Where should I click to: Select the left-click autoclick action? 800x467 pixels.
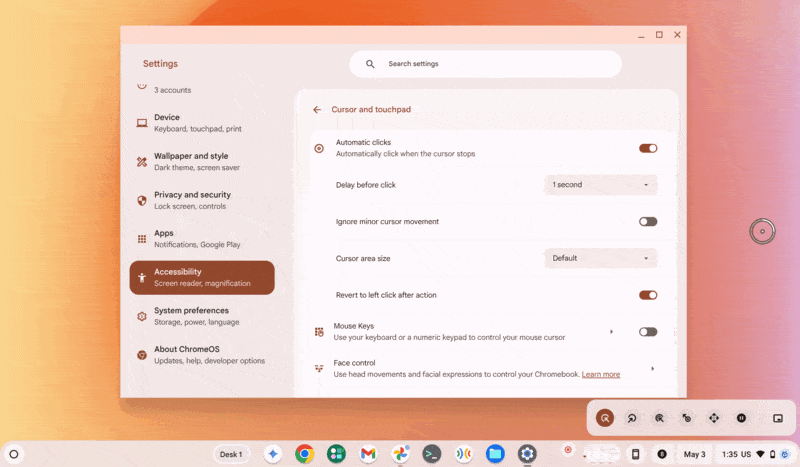(604, 418)
